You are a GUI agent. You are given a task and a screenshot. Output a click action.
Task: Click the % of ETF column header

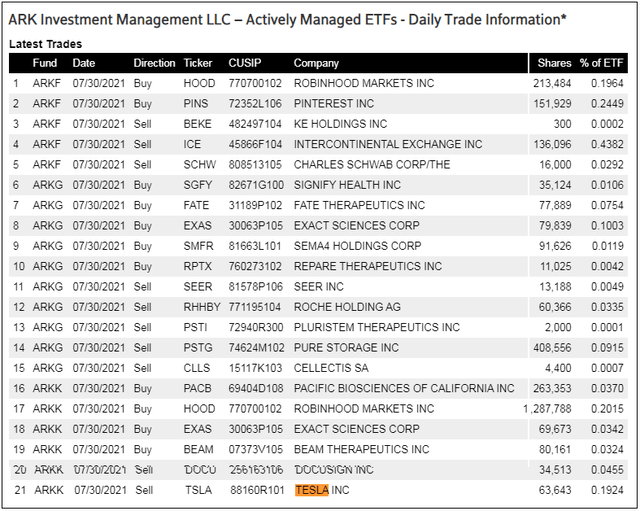[602, 63]
